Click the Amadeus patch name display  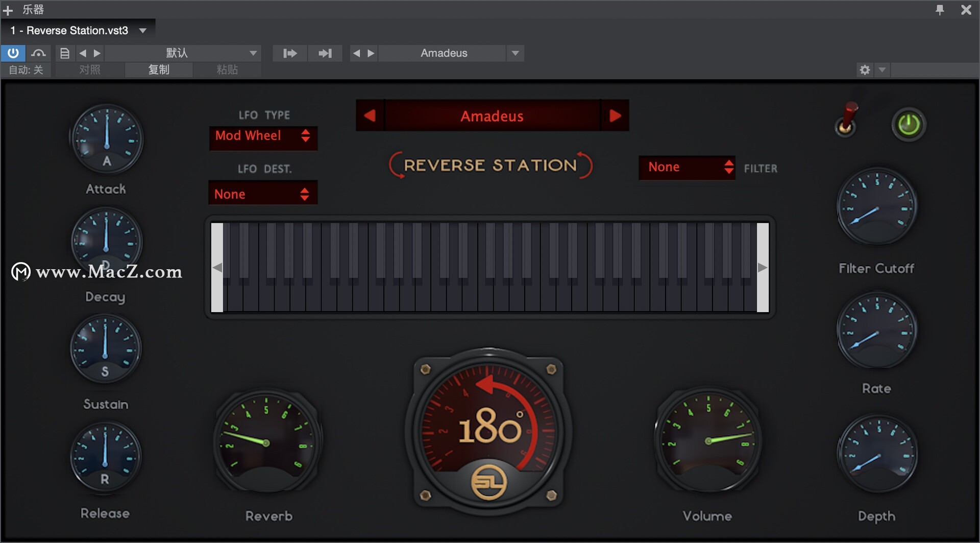pyautogui.click(x=493, y=116)
